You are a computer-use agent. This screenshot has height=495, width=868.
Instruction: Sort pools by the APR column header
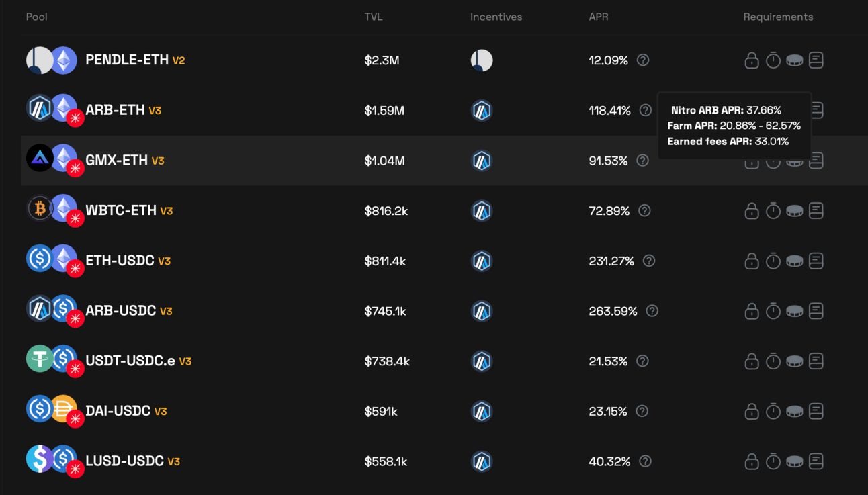tap(599, 17)
